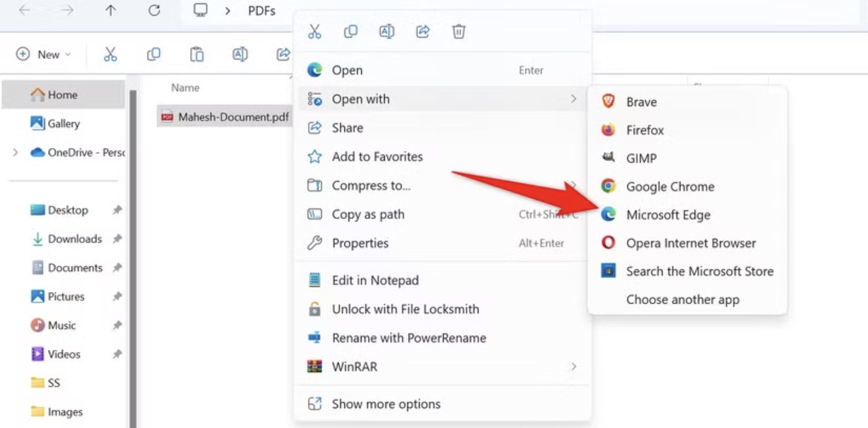The width and height of the screenshot is (868, 428).
Task: Select Rename with PowerRename
Action: tap(442, 338)
